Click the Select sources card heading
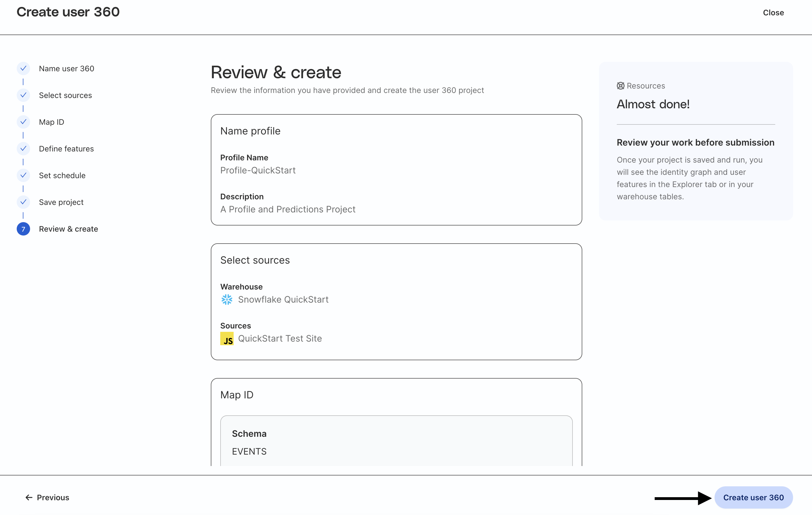 point(255,260)
